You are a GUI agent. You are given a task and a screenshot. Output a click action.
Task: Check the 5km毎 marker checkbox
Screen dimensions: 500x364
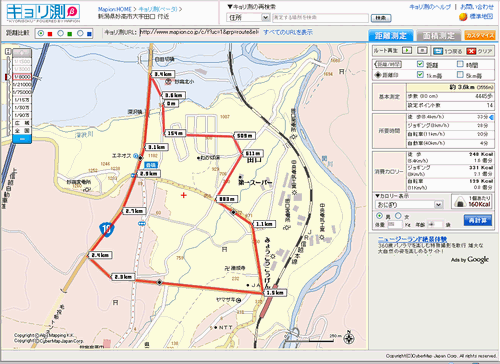tap(460, 74)
